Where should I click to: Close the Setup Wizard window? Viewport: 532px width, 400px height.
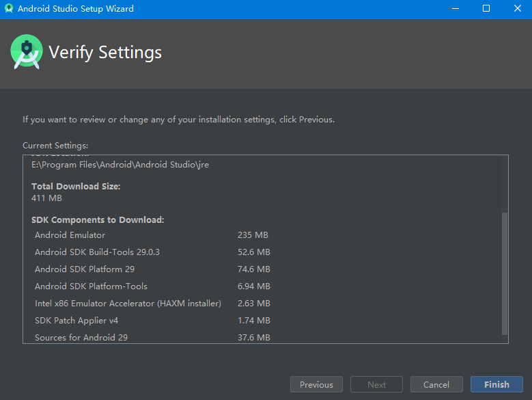(517, 8)
